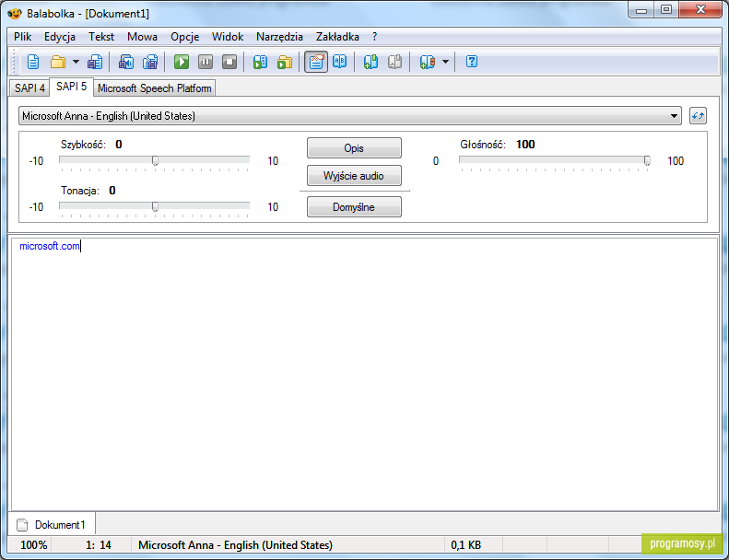The image size is (729, 560).
Task: Select the Dokument1 document tab at bottom
Action: (x=52, y=525)
